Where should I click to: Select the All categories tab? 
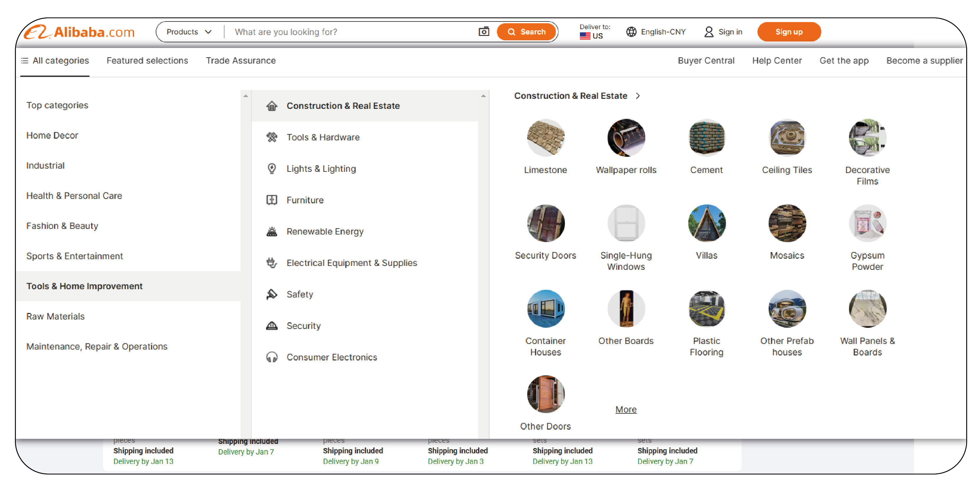[x=55, y=61]
